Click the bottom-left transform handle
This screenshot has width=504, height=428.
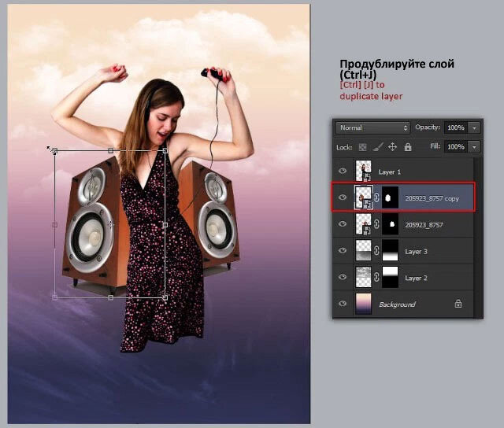pyautogui.click(x=54, y=297)
